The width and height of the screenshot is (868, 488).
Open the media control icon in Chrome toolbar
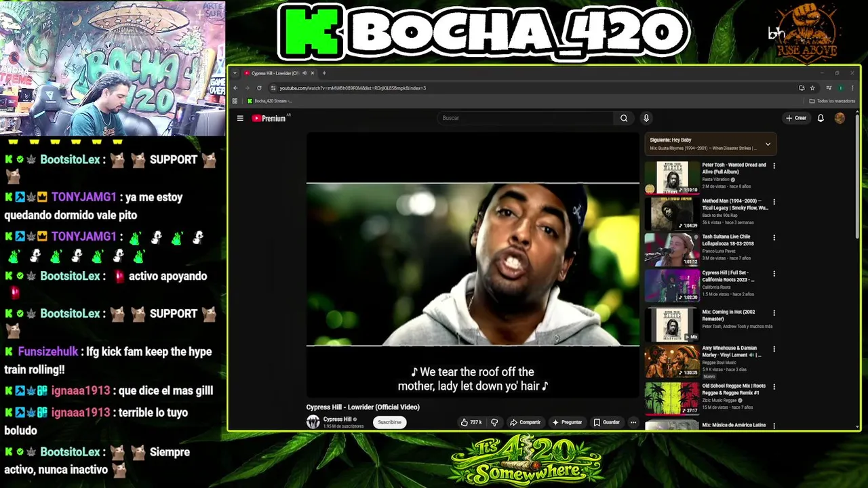(829, 88)
